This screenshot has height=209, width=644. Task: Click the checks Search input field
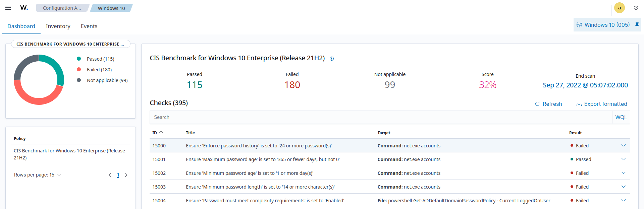[x=381, y=117]
